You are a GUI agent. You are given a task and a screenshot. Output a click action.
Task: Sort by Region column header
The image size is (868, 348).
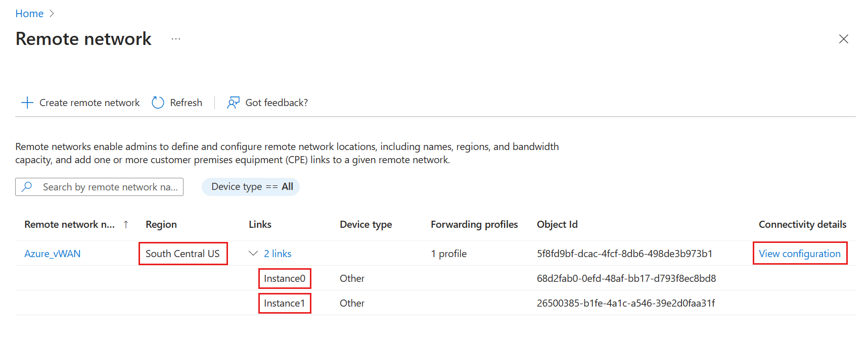(x=161, y=224)
